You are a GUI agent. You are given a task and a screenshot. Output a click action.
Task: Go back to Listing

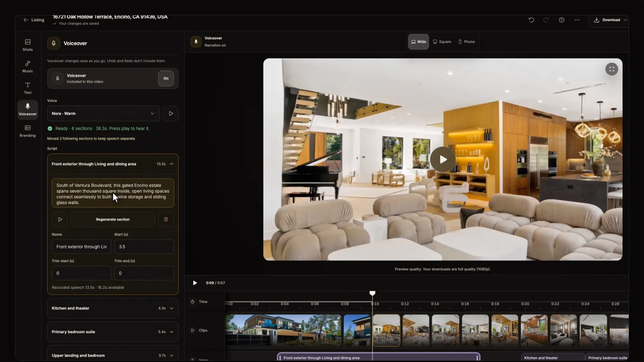pyautogui.click(x=34, y=20)
